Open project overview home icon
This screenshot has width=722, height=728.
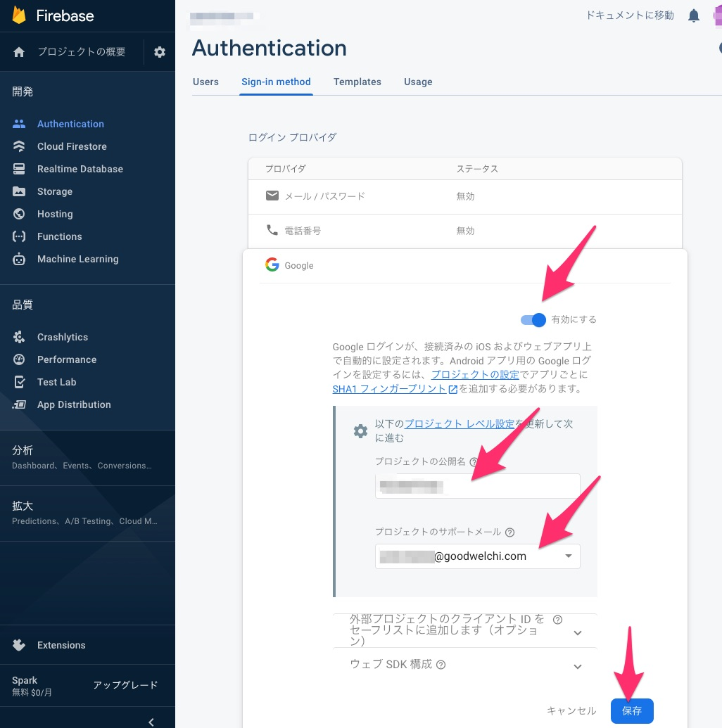click(19, 52)
